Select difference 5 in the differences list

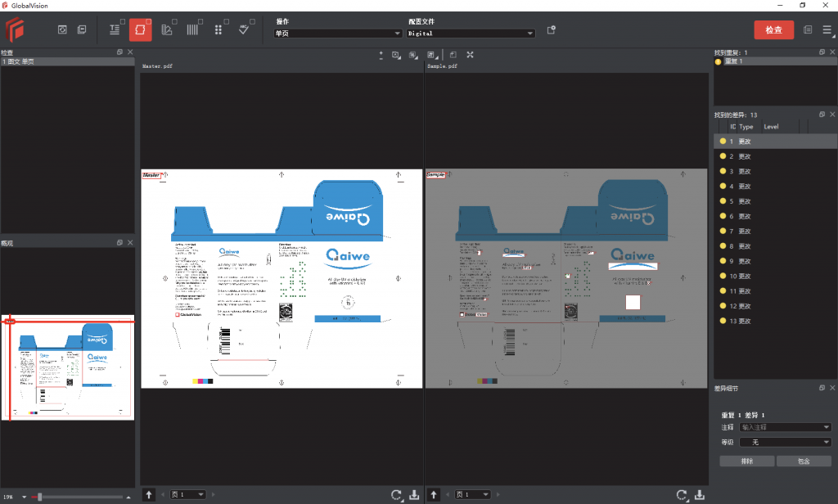745,201
